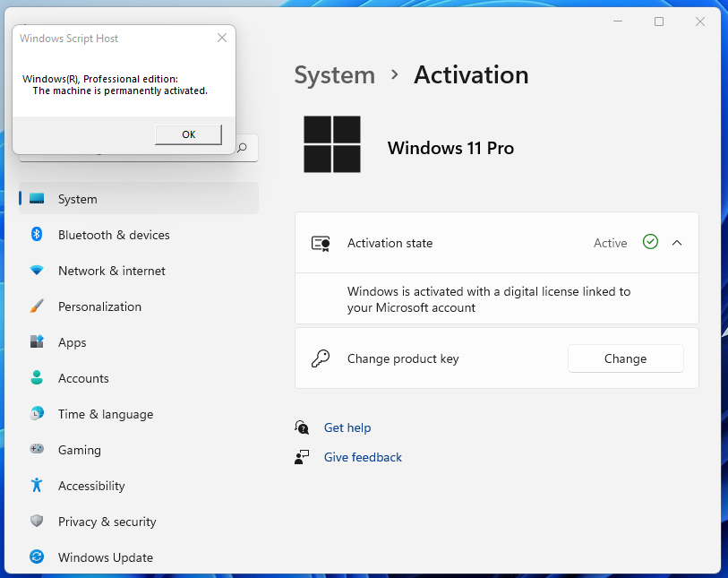This screenshot has height=578, width=728.
Task: Click the Windows 11 logo
Action: click(332, 144)
